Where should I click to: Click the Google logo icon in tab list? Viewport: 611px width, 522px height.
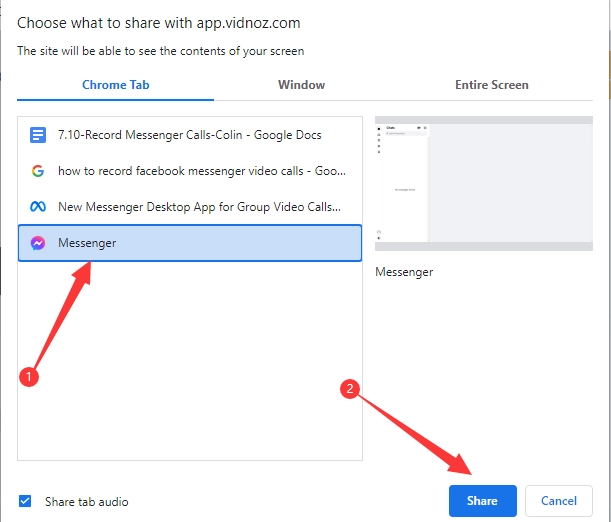pyautogui.click(x=38, y=171)
